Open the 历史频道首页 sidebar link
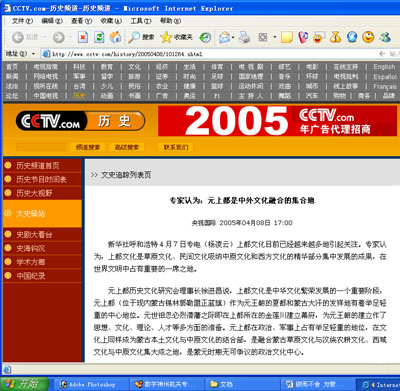Image resolution: width=400 pixels, height=391 pixels. click(x=38, y=166)
